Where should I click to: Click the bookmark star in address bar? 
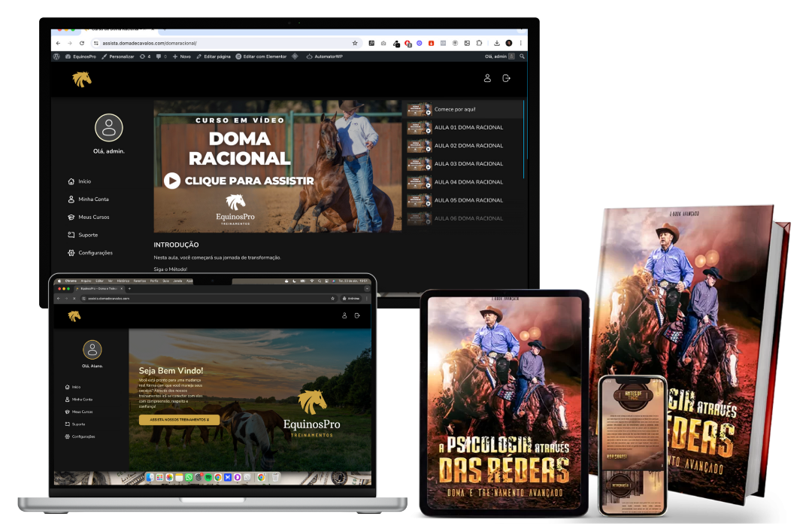pos(355,43)
